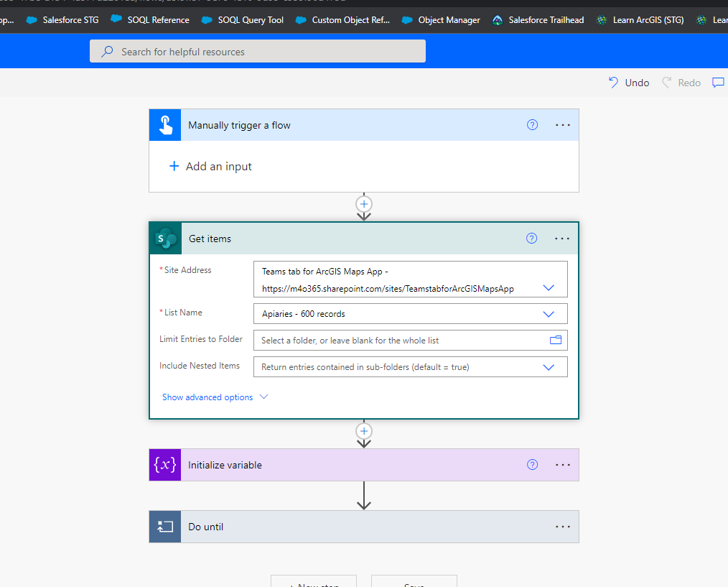Screen dimensions: 728x587
Task: Open help for Initialize variable
Action: pos(532,465)
